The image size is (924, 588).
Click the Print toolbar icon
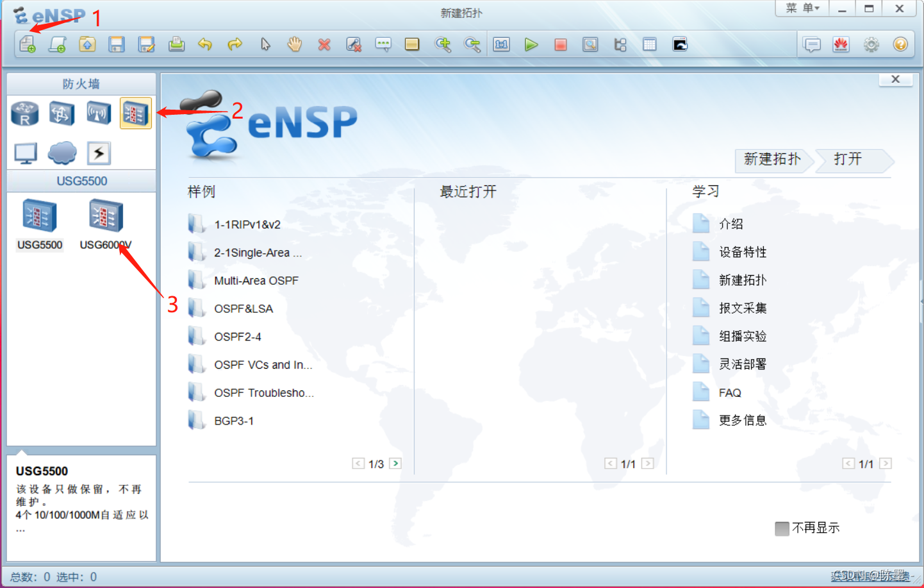tap(176, 44)
